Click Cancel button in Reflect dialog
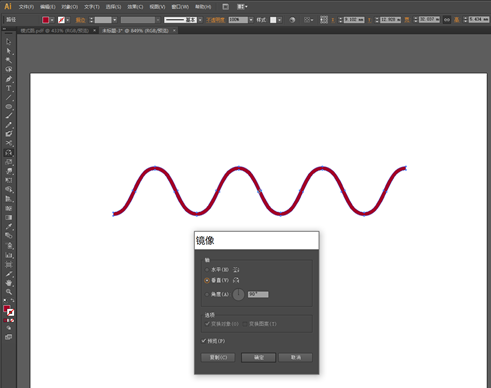This screenshot has width=491, height=388. click(x=296, y=357)
